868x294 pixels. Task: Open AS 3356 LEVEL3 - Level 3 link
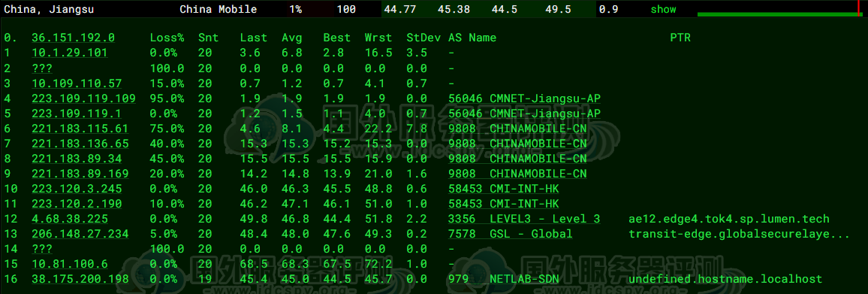(524, 219)
